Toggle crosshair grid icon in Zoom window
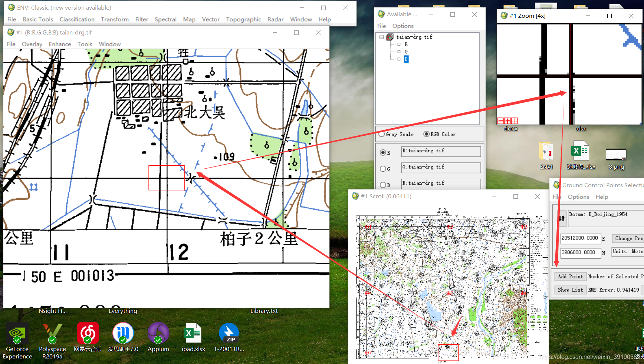Screen dimensions: 644x364 [514, 121]
